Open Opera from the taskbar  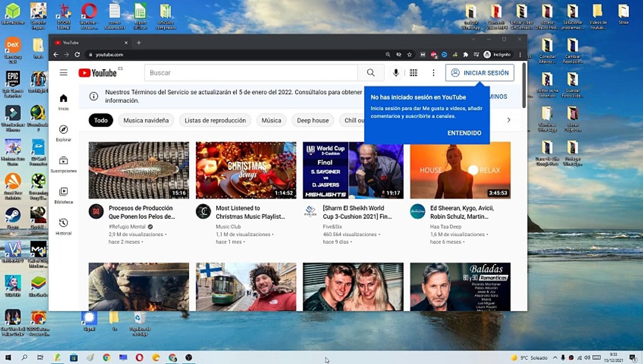(139, 357)
